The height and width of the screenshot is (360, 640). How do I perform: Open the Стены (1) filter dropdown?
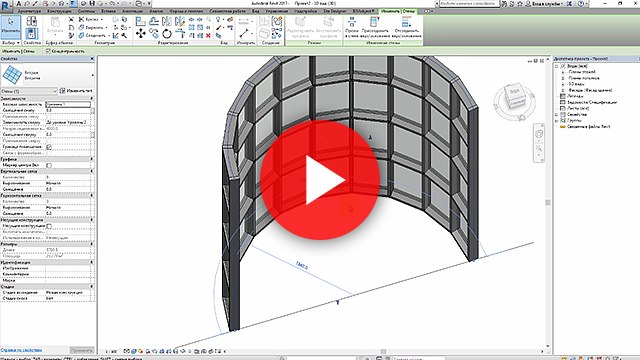29,91
